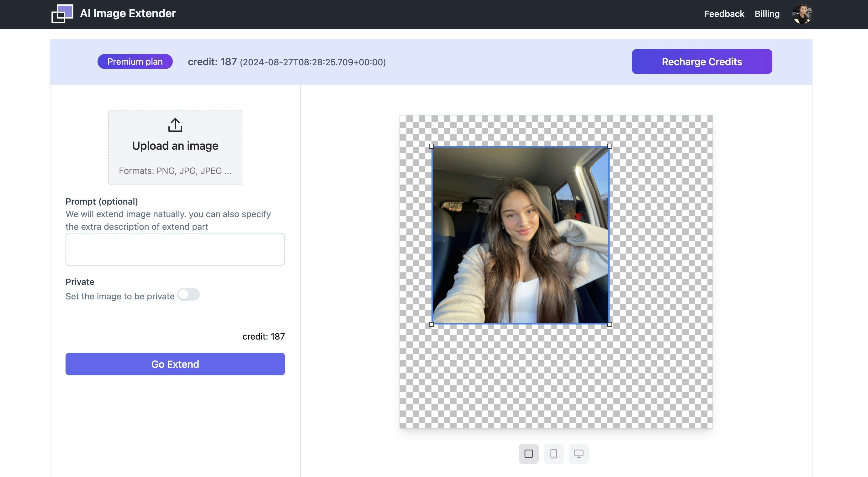Screen dimensions: 868x477
Task: Click the Upload an image dropzone
Action: pos(175,147)
